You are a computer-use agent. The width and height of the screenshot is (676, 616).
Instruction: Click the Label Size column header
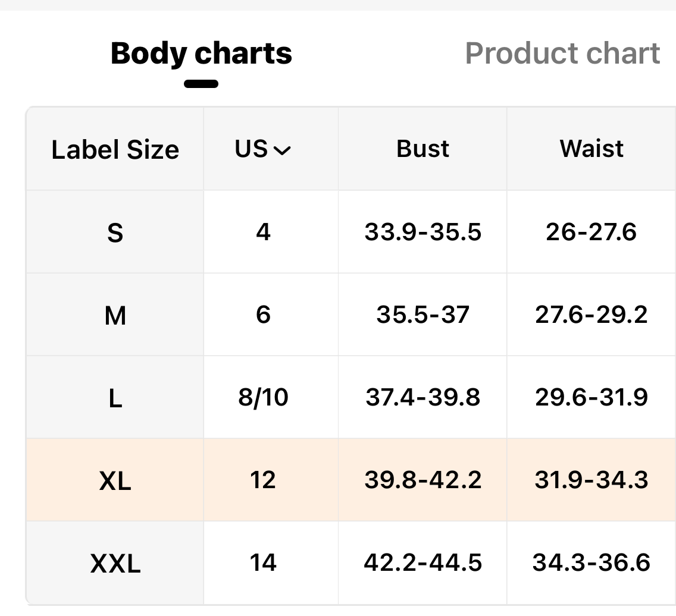tap(115, 149)
